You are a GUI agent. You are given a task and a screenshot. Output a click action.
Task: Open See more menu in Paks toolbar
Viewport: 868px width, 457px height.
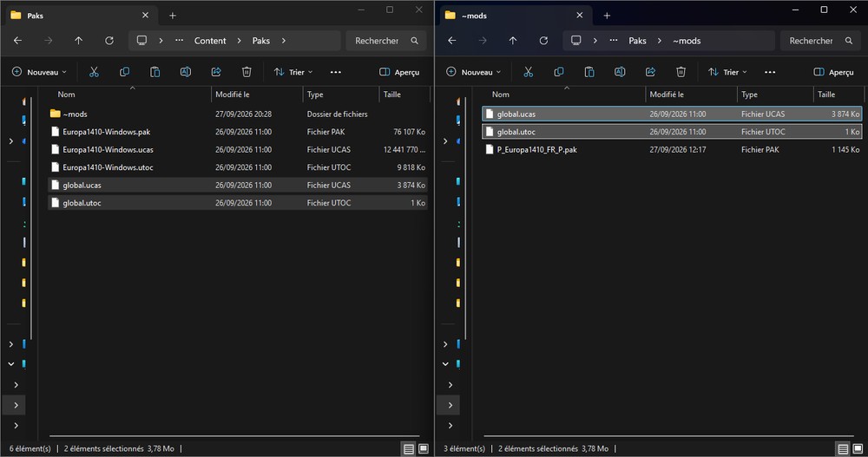(335, 72)
